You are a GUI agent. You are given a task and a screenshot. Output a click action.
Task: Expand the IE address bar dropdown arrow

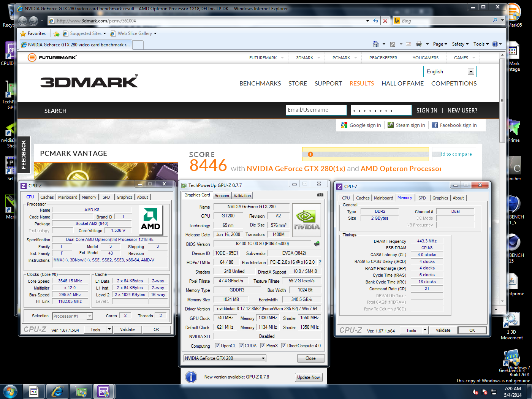367,21
